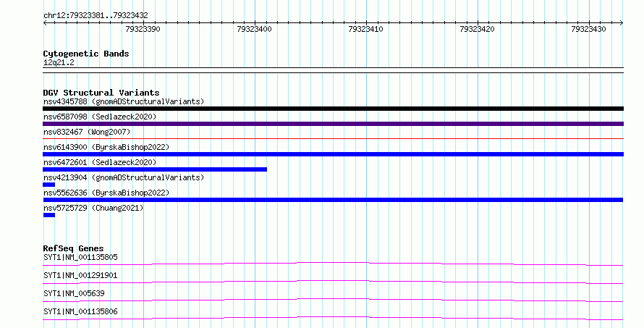
Task: Open transcript SYT1|NM_001135805 label
Action: point(80,257)
